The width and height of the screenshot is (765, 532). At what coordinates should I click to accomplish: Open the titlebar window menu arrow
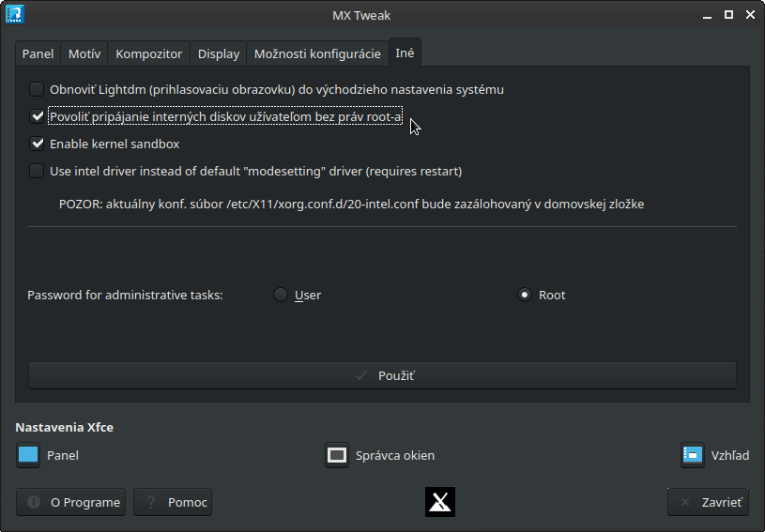coord(704,15)
